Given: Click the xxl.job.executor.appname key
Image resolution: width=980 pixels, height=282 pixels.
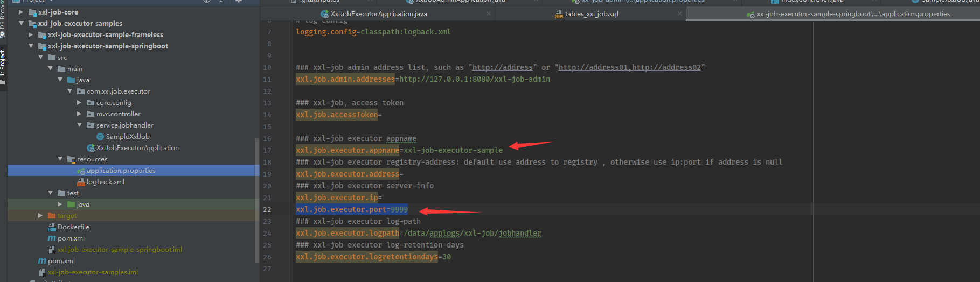Looking at the screenshot, I should 347,150.
